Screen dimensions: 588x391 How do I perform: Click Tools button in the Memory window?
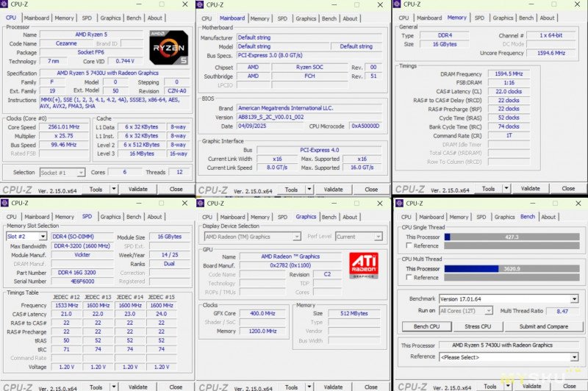[488, 189]
